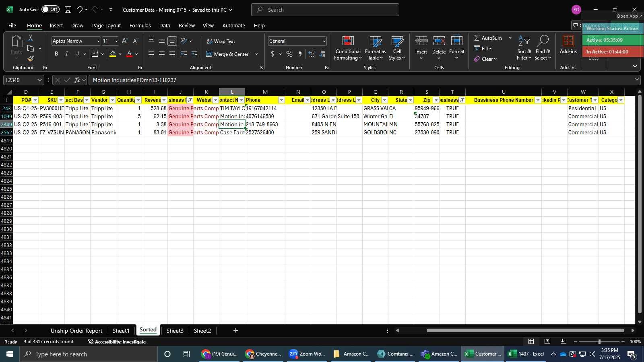The width and height of the screenshot is (644, 362).
Task: Click the Decrease Decimal icon
Action: point(322,54)
